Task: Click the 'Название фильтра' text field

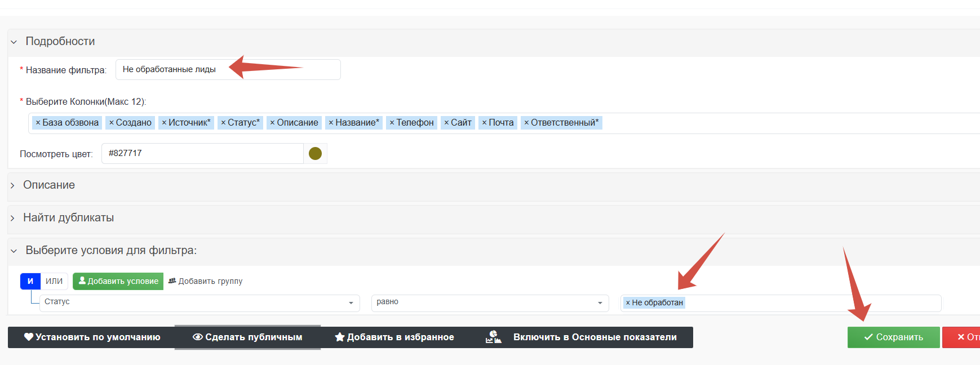Action: click(228, 70)
